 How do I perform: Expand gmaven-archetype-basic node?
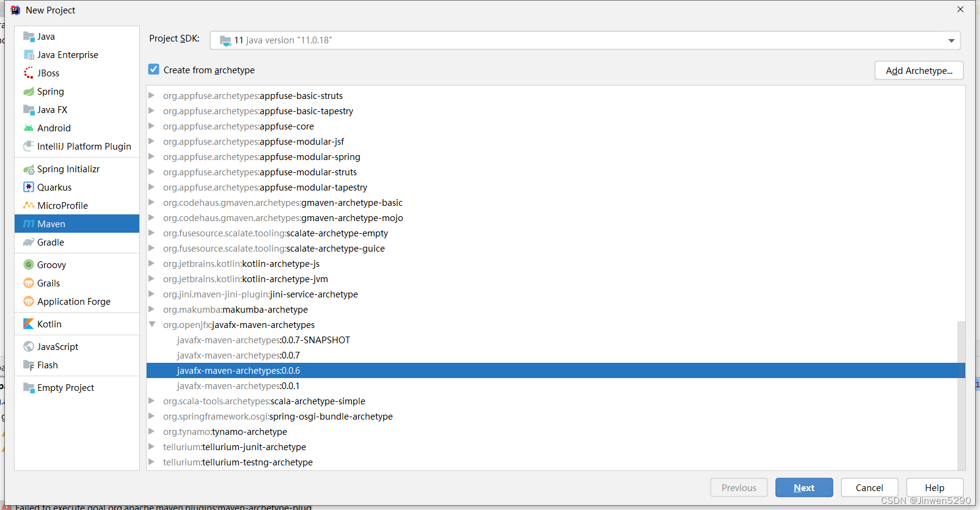(152, 202)
